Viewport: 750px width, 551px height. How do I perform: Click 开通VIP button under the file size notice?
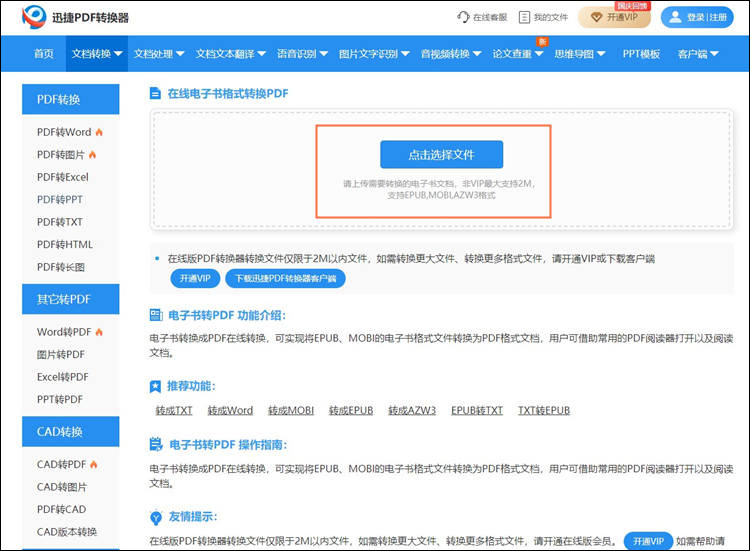tap(195, 278)
